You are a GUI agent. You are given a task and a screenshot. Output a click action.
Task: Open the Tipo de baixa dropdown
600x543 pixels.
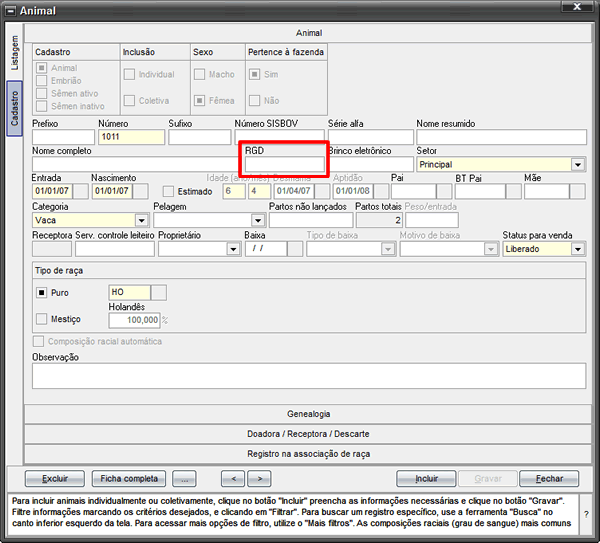(388, 249)
